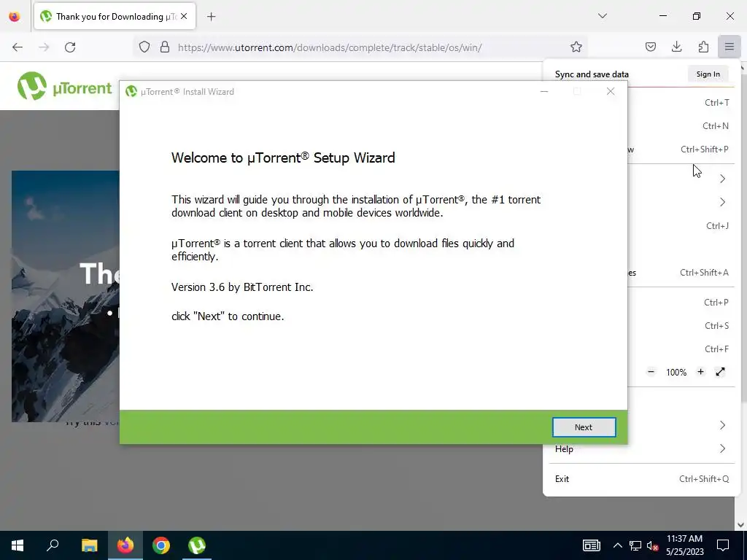Open the Firefox downloads panel
The height and width of the screenshot is (560, 747).
(x=676, y=47)
